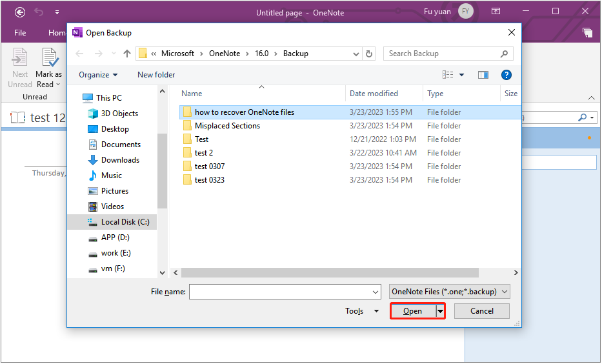
Task: Click the Open button
Action: pyautogui.click(x=413, y=311)
